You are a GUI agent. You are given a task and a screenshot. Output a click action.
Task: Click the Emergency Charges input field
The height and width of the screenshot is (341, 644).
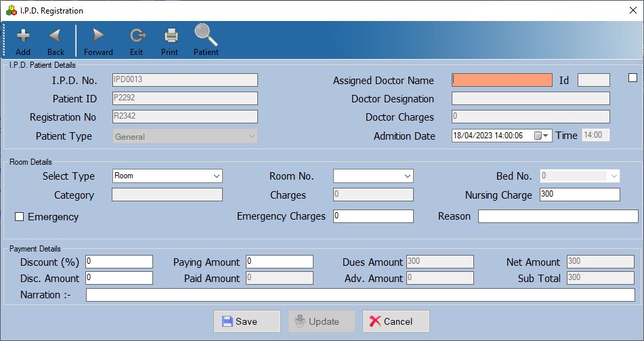click(x=373, y=216)
